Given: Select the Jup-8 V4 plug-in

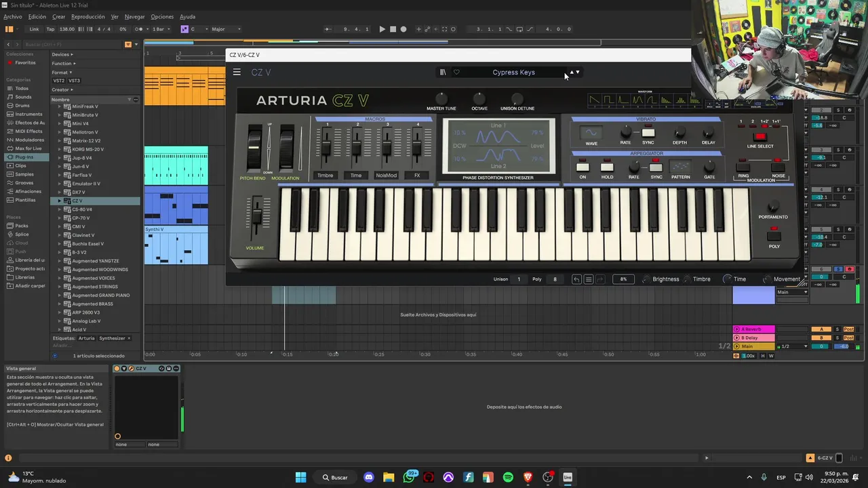Looking at the screenshot, I should click(x=81, y=158).
